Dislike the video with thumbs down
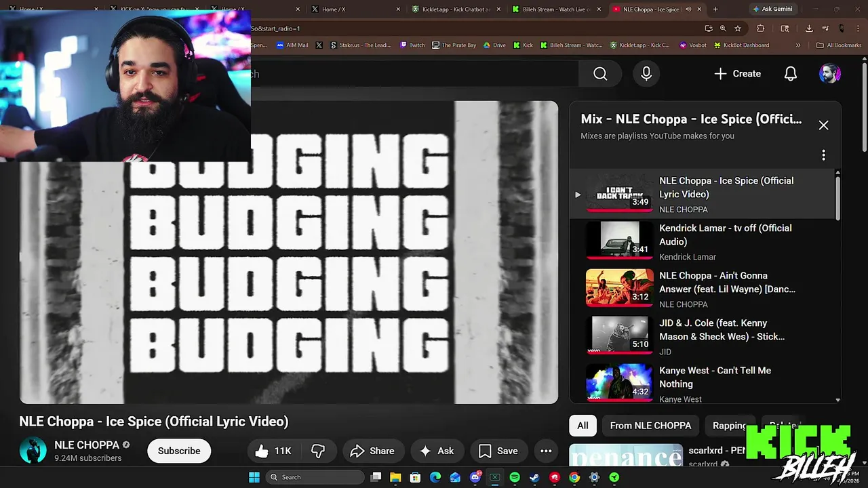 (318, 451)
